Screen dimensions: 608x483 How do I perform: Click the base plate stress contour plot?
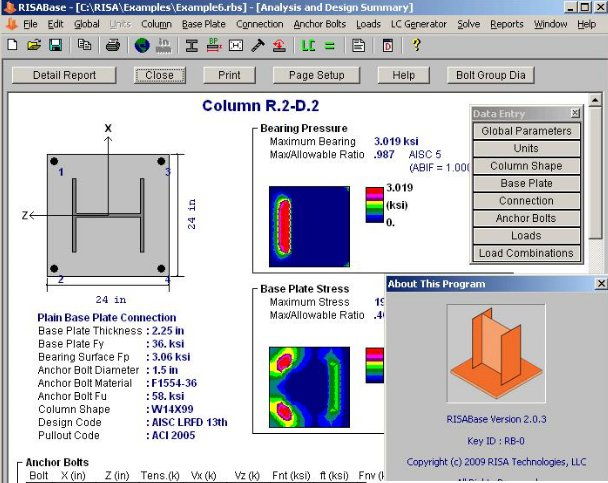(x=309, y=387)
